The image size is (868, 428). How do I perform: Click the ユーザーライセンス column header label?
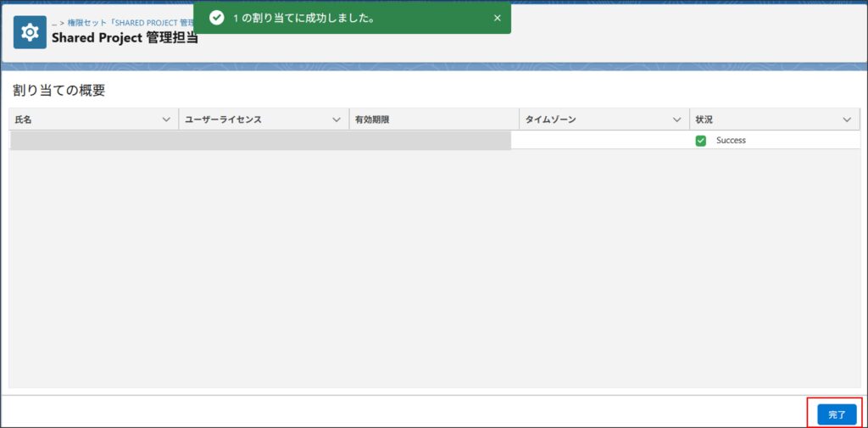point(223,120)
